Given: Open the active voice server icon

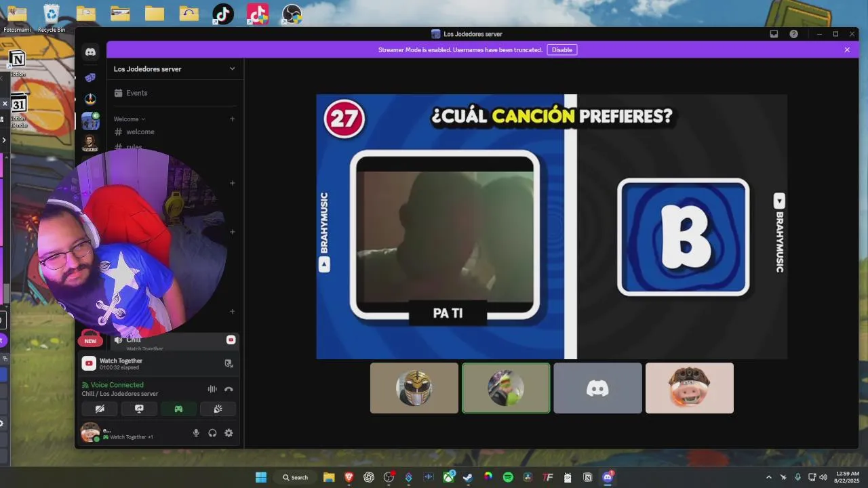Looking at the screenshot, I should click(x=90, y=121).
